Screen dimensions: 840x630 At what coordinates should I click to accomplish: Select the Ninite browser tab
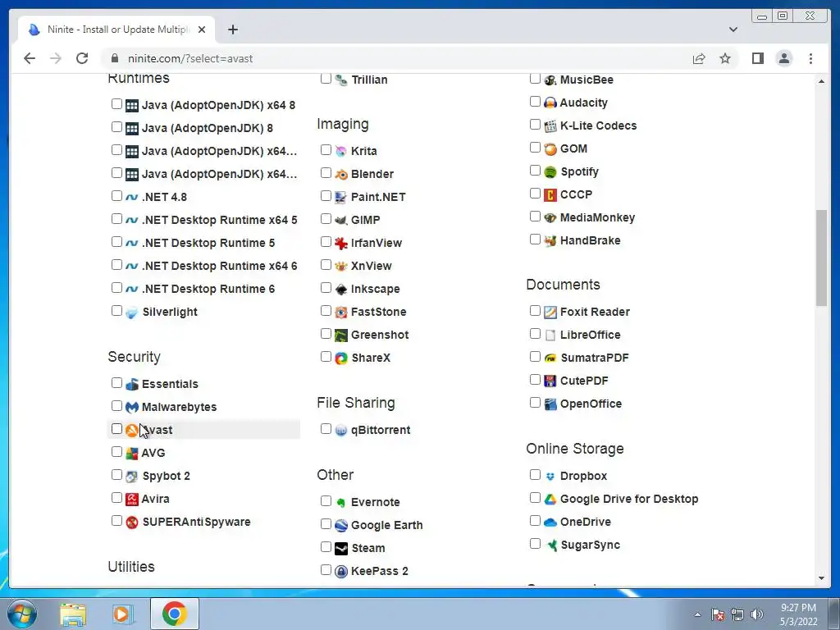[x=116, y=30]
